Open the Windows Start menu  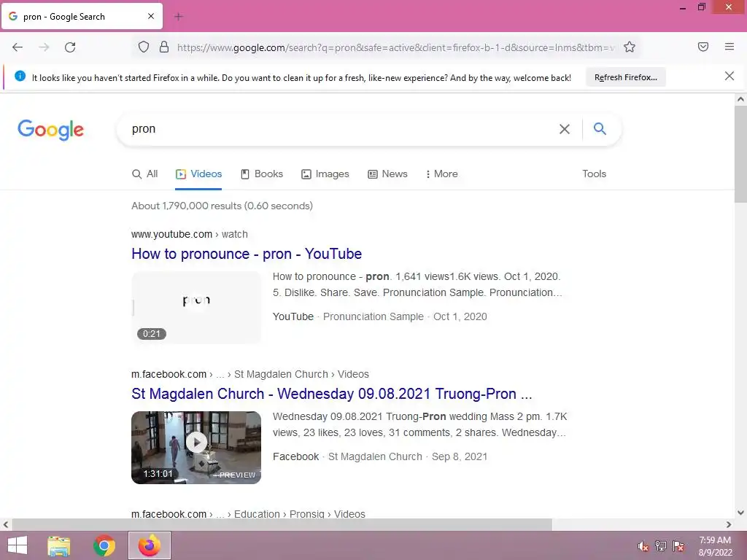(18, 545)
